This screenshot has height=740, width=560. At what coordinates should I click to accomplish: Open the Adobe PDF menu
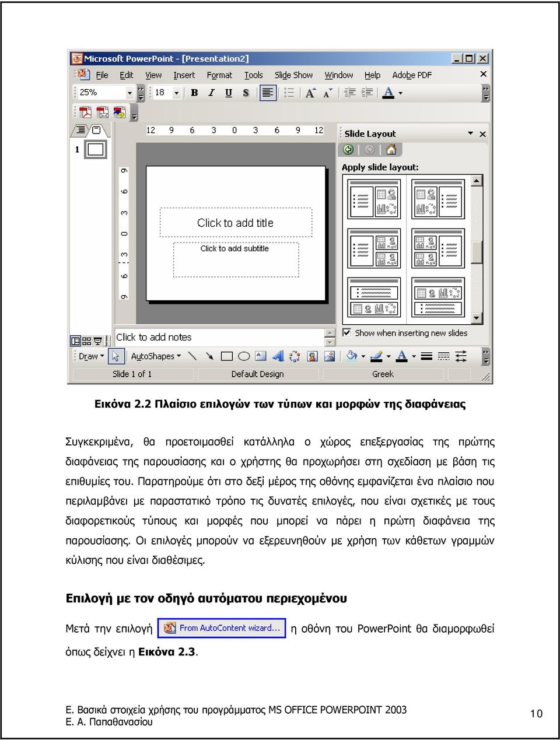click(412, 75)
